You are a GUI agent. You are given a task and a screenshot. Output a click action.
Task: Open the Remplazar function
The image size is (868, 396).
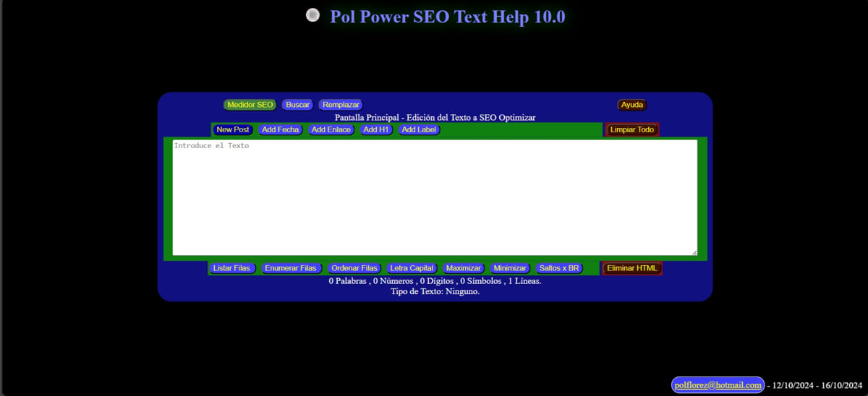click(341, 105)
